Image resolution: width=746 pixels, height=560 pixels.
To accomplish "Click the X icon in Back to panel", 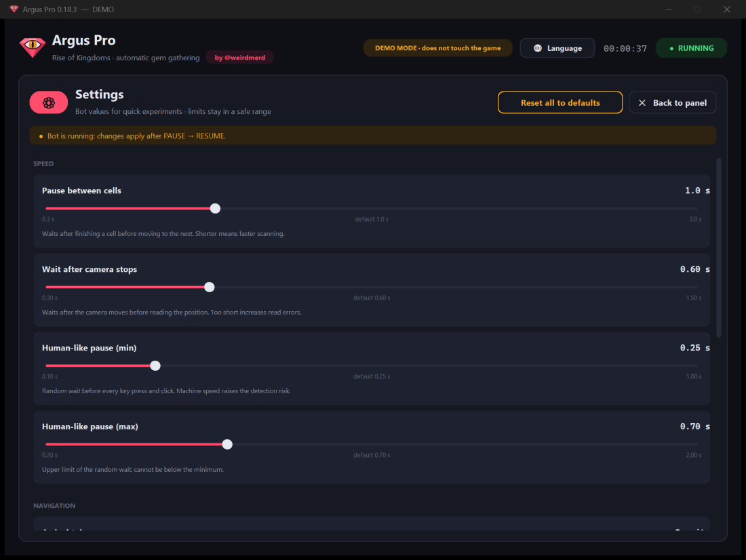I will [x=642, y=103].
